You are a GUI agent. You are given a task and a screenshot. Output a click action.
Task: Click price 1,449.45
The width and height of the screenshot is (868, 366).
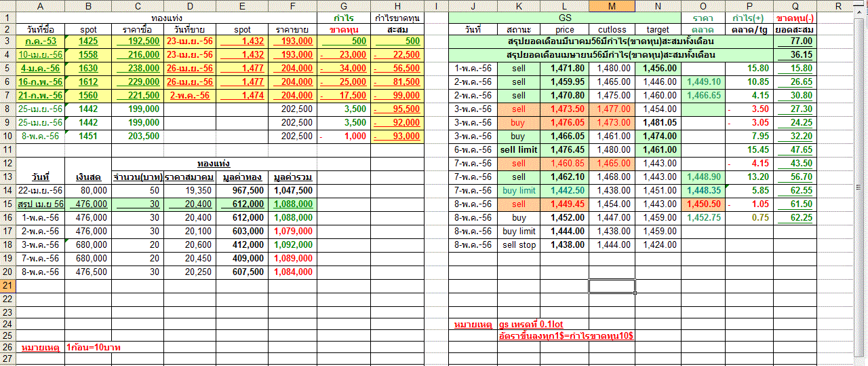coord(564,204)
